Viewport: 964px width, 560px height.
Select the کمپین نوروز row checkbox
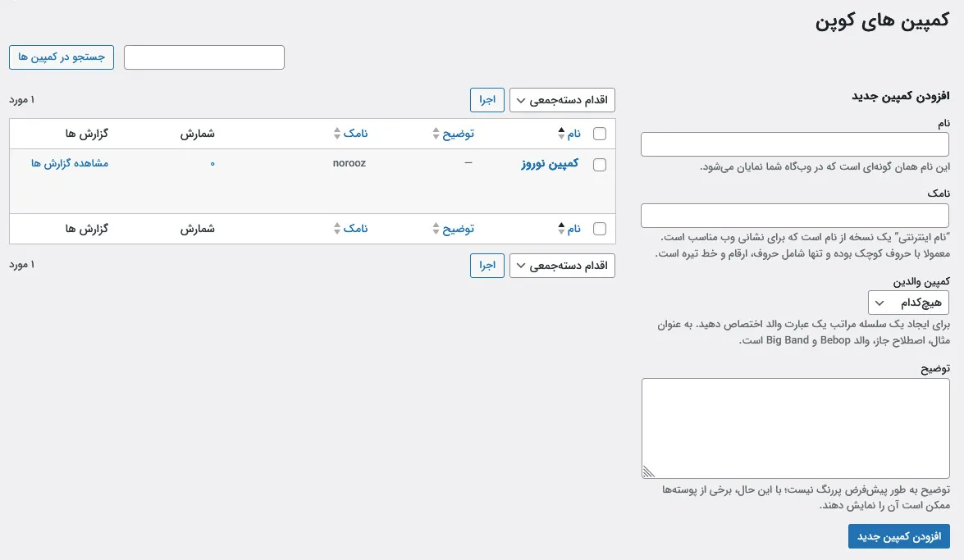coord(600,165)
